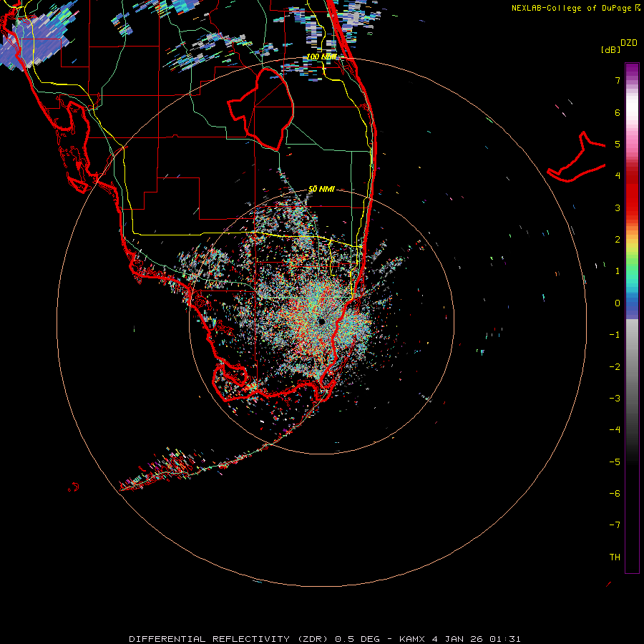The width and height of the screenshot is (644, 644).
Task: Click the 1 value on color scale
Action: click(618, 271)
